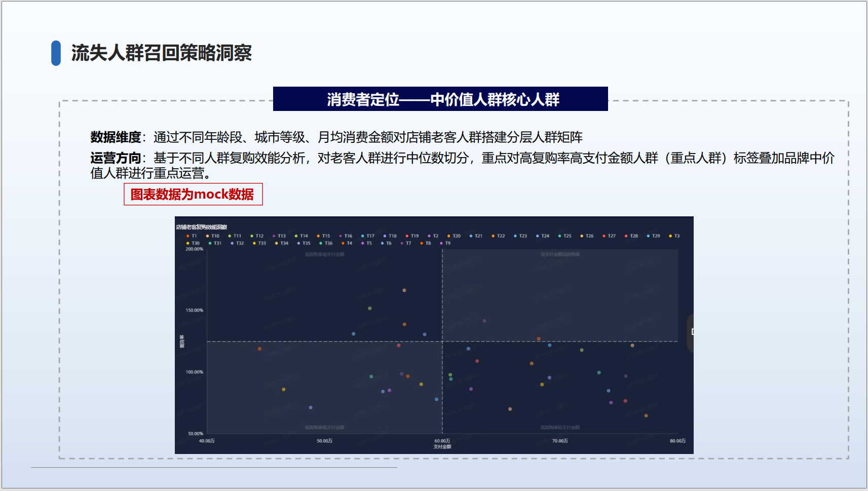
Task: Click the 200.00% y-axis label
Action: click(194, 249)
